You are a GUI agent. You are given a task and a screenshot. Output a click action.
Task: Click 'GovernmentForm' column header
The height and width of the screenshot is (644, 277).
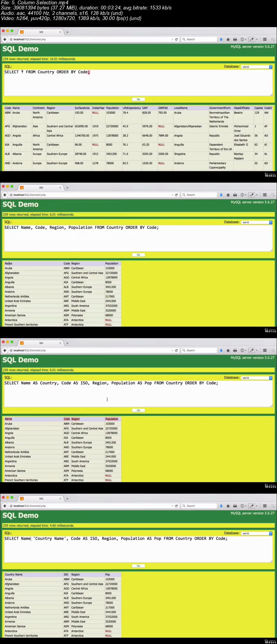point(220,108)
